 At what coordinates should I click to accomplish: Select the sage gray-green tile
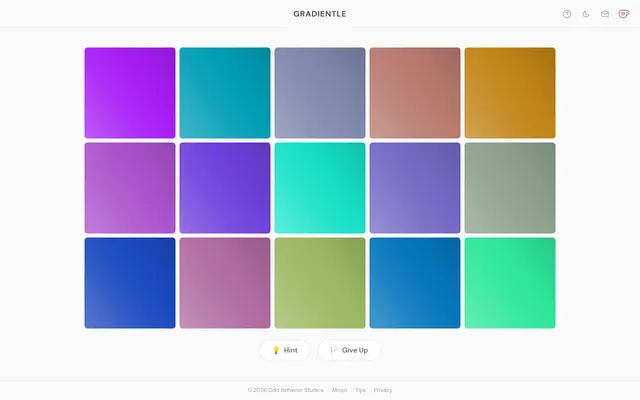point(510,188)
